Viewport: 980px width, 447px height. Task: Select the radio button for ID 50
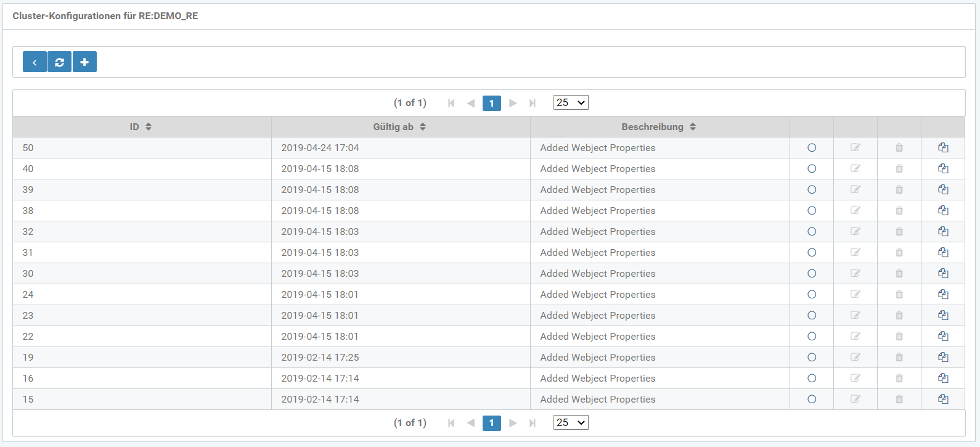tap(812, 148)
